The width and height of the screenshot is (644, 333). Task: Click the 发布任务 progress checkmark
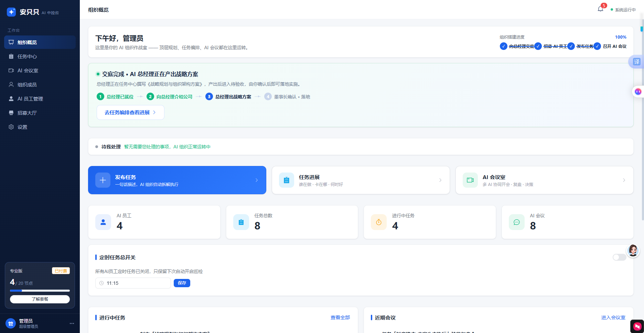coord(571,46)
